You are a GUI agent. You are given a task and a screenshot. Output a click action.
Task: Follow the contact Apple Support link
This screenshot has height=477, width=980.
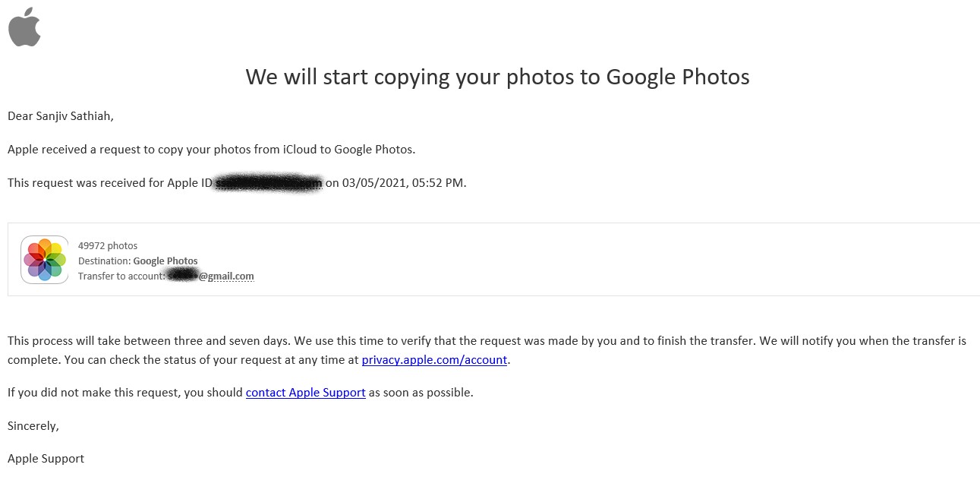tap(306, 393)
